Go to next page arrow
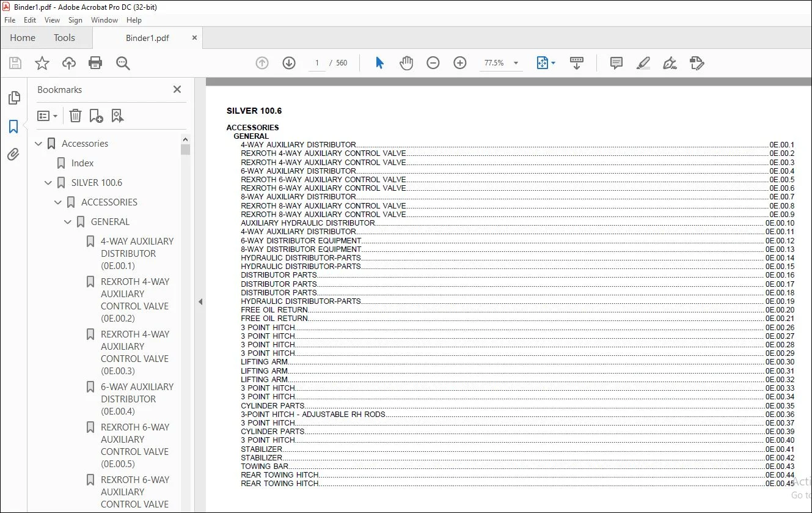The image size is (812, 513). 289,63
